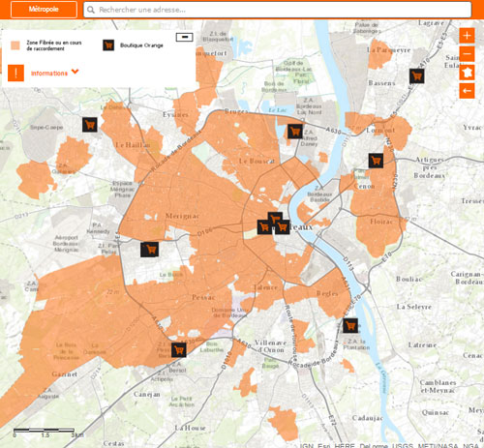Screen dimensions: 484x448
Task: Select the leftmost shop icon in central Bordeaux
Action: point(264,227)
